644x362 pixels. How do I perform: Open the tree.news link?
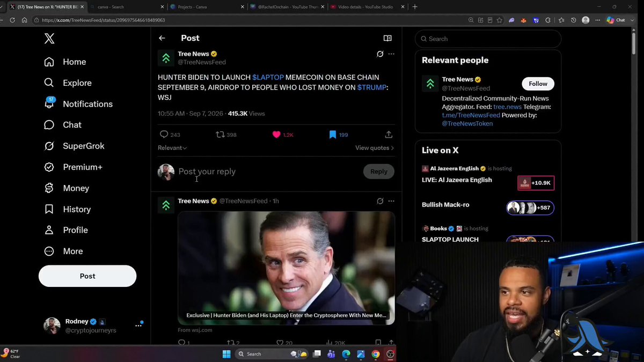(x=507, y=107)
